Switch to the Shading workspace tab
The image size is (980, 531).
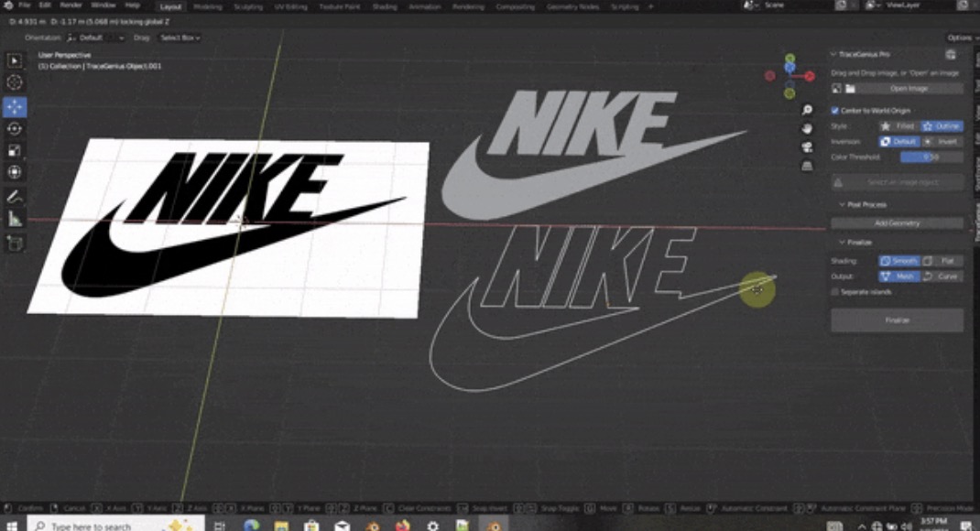pyautogui.click(x=385, y=7)
